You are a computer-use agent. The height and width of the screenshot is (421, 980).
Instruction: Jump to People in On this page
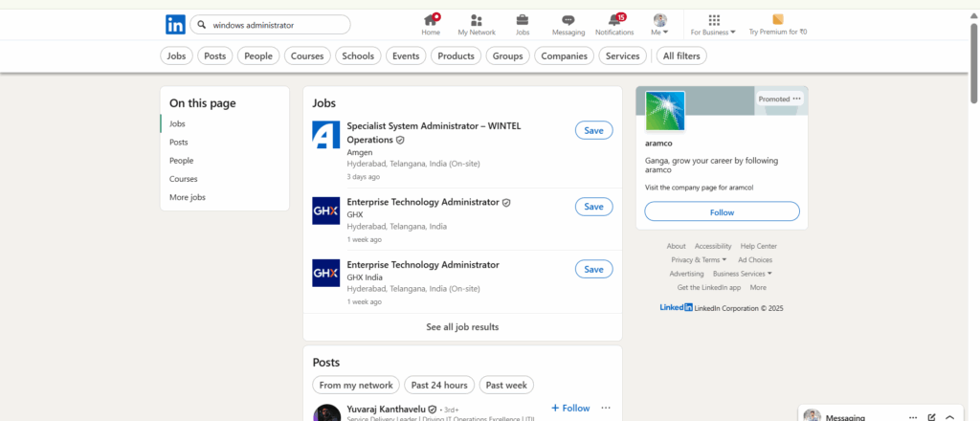tap(181, 161)
